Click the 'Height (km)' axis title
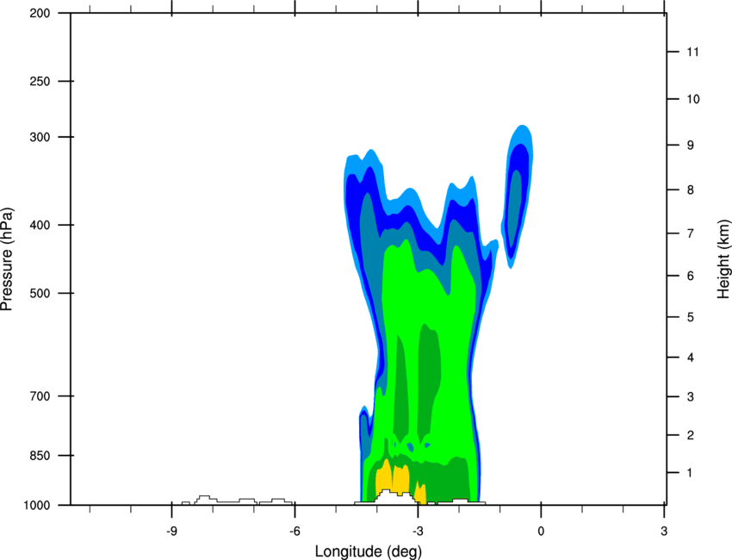This screenshot has width=732, height=560. 724,258
